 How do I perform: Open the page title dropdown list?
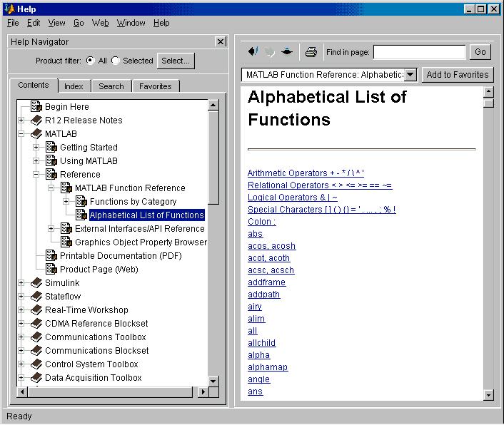pos(410,75)
